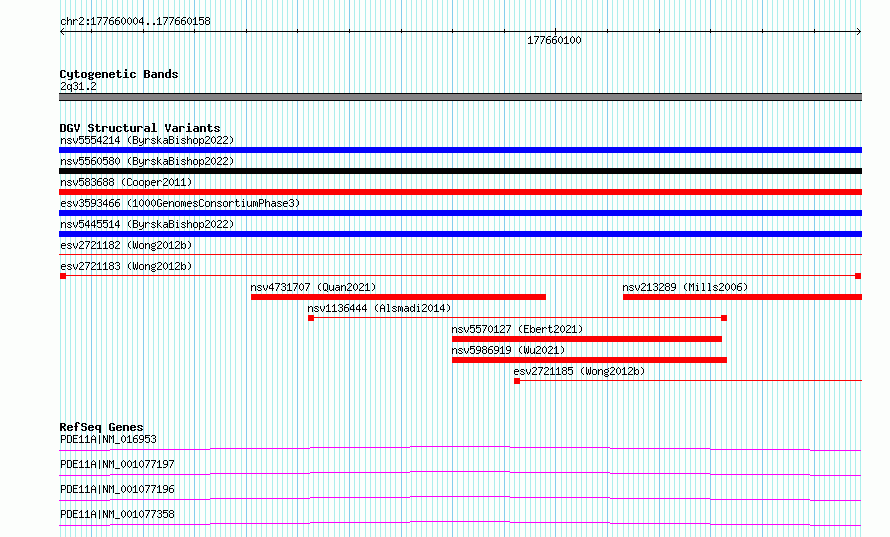Open the nsv213289 (Mills2006) variant label
This screenshot has height=537, width=890.
coord(685,287)
